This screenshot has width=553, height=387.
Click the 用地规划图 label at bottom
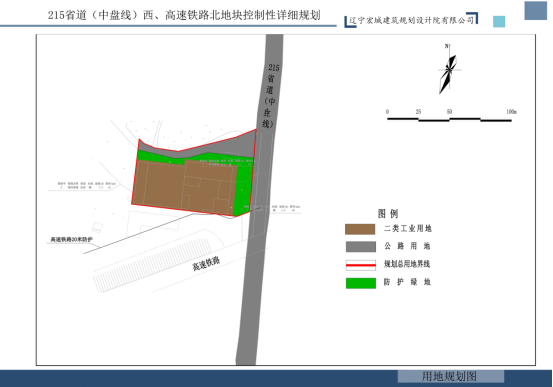(449, 376)
